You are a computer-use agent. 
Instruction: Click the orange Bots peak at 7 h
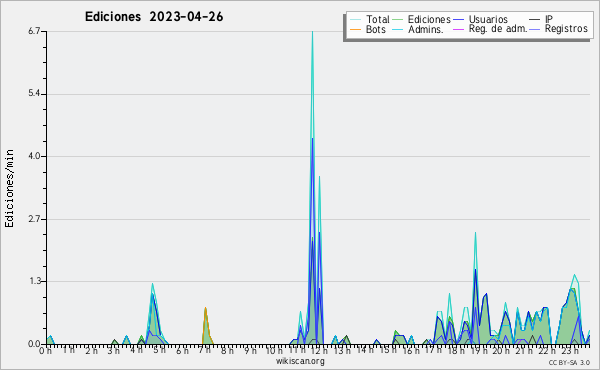205,309
